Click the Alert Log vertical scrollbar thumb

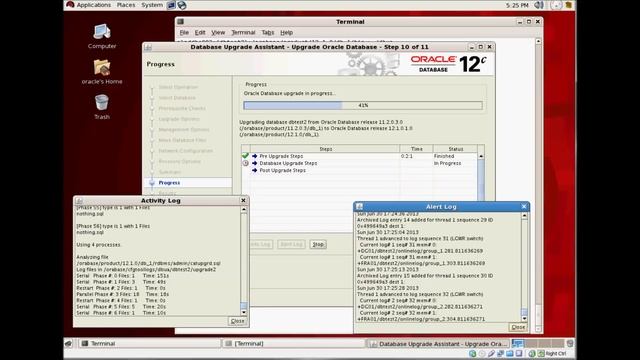pos(524,312)
